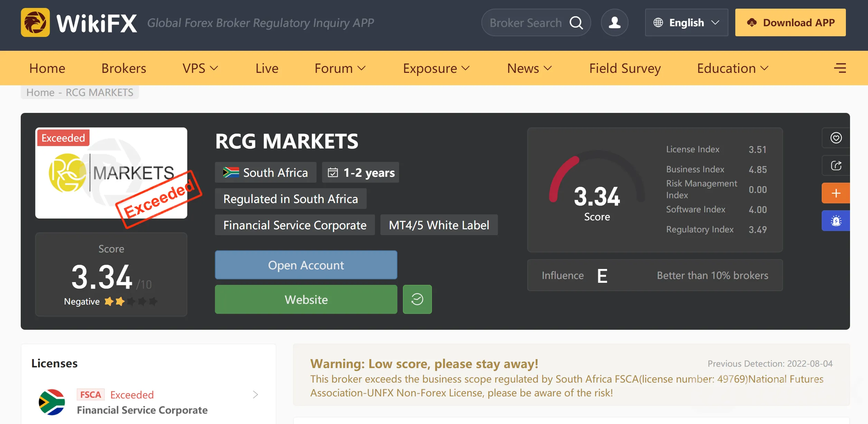Click the Risk Management Index value 0.00

click(x=757, y=190)
